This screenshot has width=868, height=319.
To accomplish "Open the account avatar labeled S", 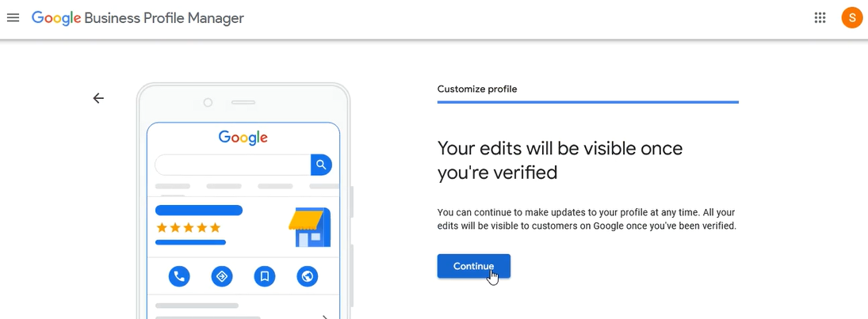I will (x=851, y=17).
